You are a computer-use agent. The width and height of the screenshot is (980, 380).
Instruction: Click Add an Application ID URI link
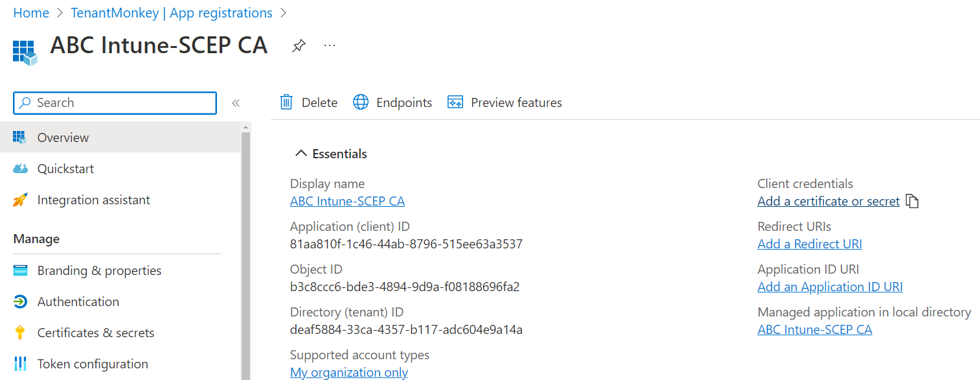click(x=830, y=287)
